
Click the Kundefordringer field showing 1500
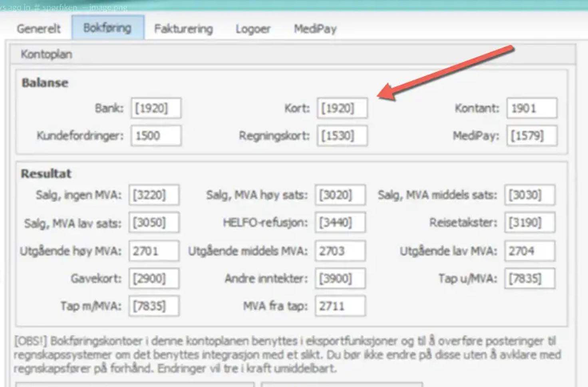coord(156,136)
